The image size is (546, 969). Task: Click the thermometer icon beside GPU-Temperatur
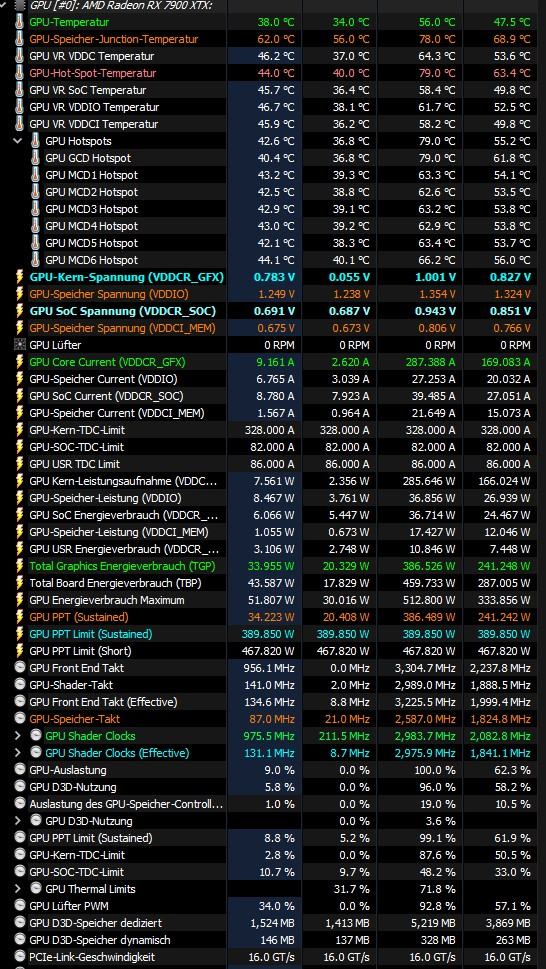tap(20, 22)
